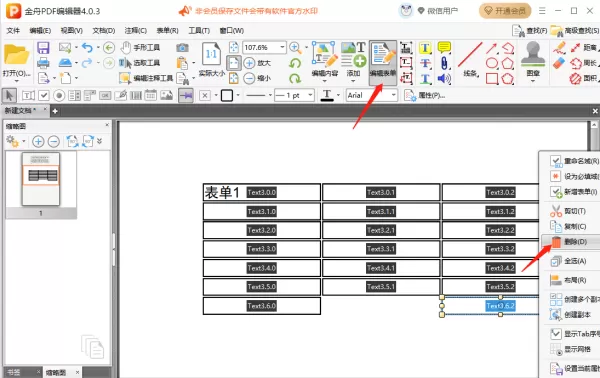Click the 缩小 zoom out button

coord(257,78)
